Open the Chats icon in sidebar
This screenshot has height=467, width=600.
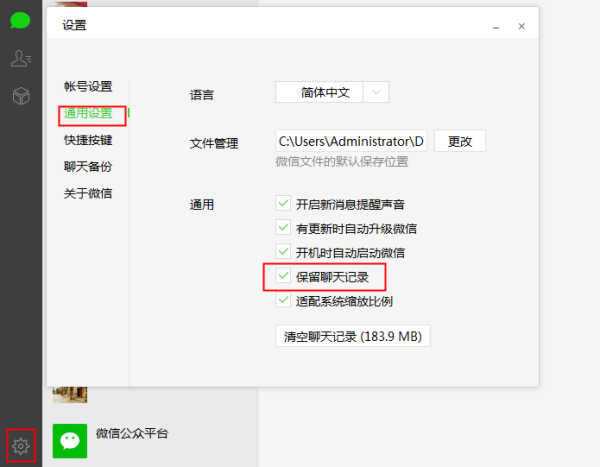click(20, 20)
